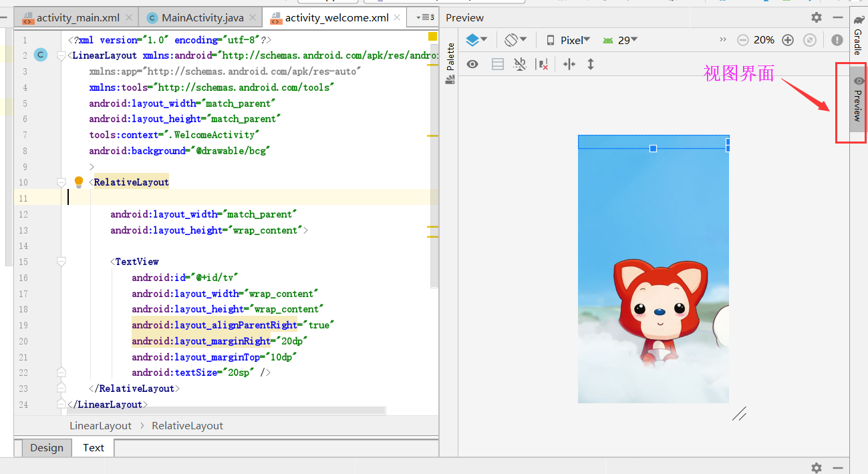Screen dimensions: 868x474
Task: Show warnings and errors icon in preview
Action: (837, 40)
